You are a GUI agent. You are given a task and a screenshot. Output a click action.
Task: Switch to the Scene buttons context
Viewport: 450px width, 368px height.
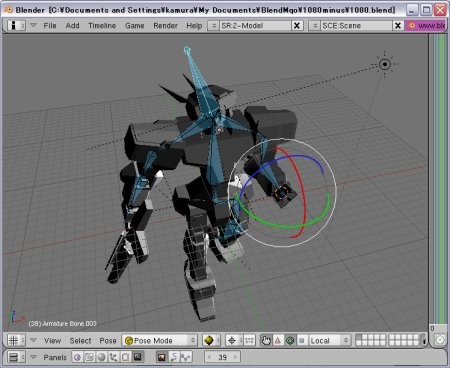137,357
